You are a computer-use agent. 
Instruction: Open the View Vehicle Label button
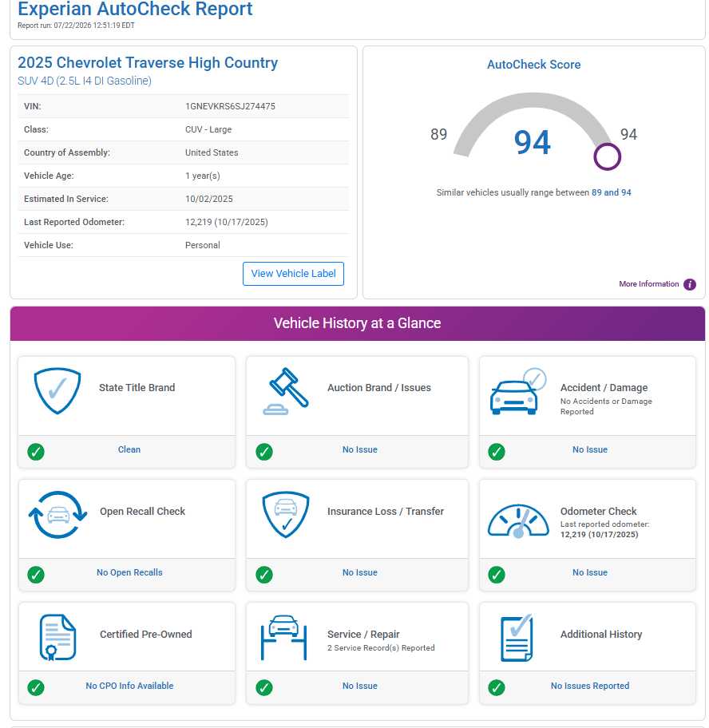pos(293,274)
